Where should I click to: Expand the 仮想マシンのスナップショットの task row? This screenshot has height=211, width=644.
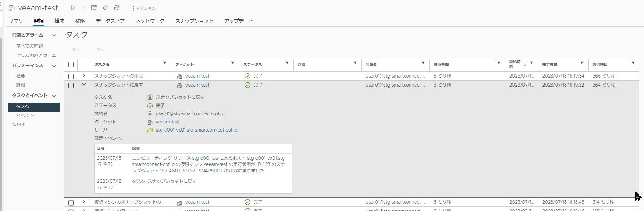tap(84, 202)
